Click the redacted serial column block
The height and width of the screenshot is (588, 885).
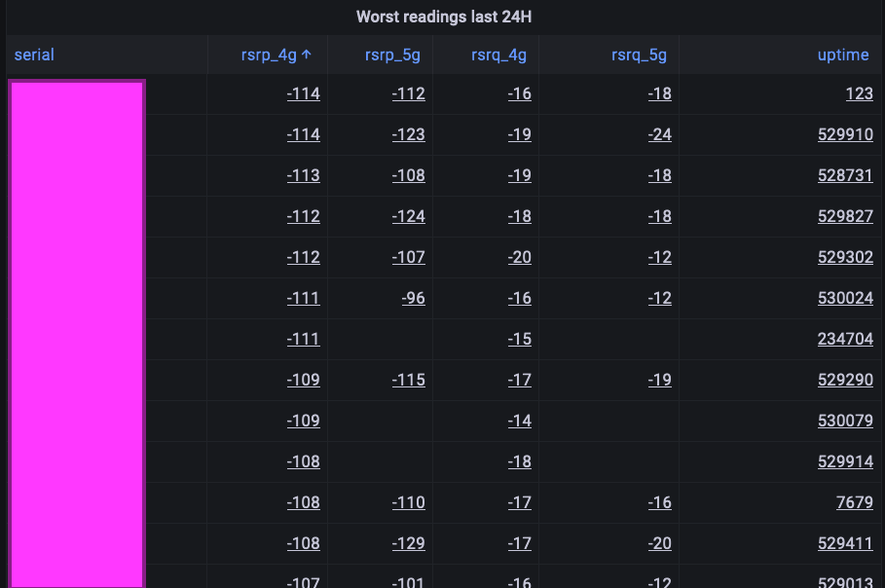point(77,334)
